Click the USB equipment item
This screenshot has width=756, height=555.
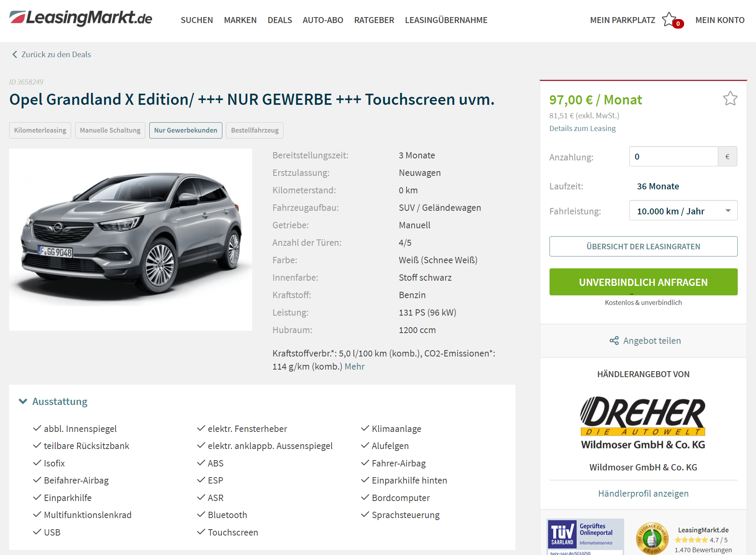[52, 532]
